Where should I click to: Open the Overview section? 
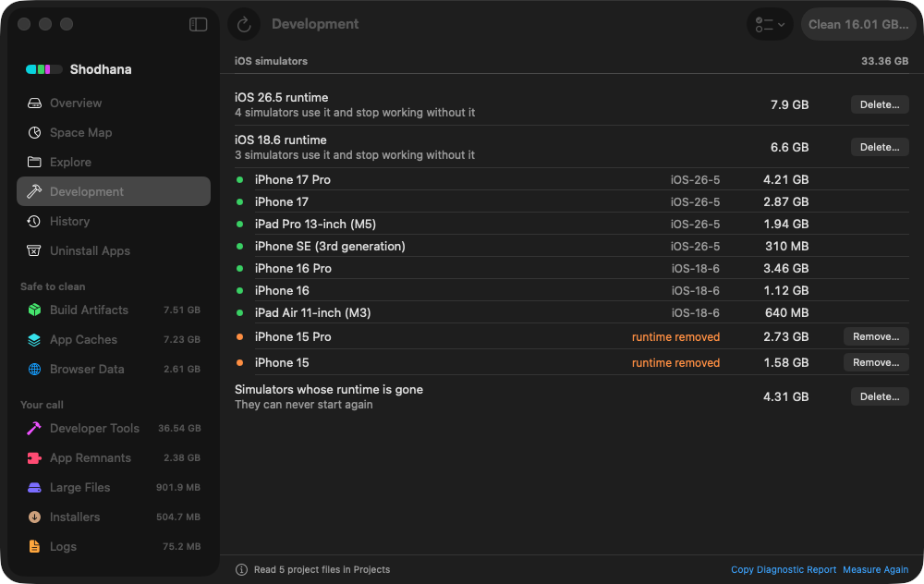click(x=113, y=103)
